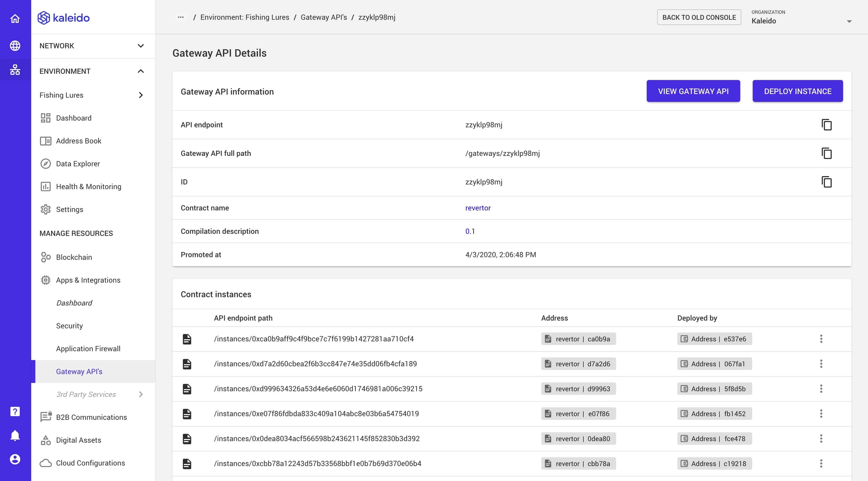Image resolution: width=868 pixels, height=481 pixels.
Task: Open Application Firewall from sidebar
Action: (x=88, y=349)
